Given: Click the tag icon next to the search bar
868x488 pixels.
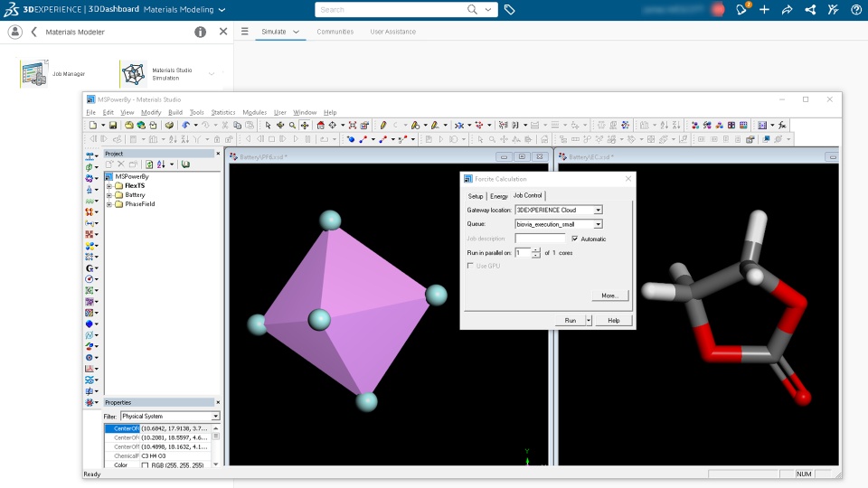Looking at the screenshot, I should click(509, 9).
